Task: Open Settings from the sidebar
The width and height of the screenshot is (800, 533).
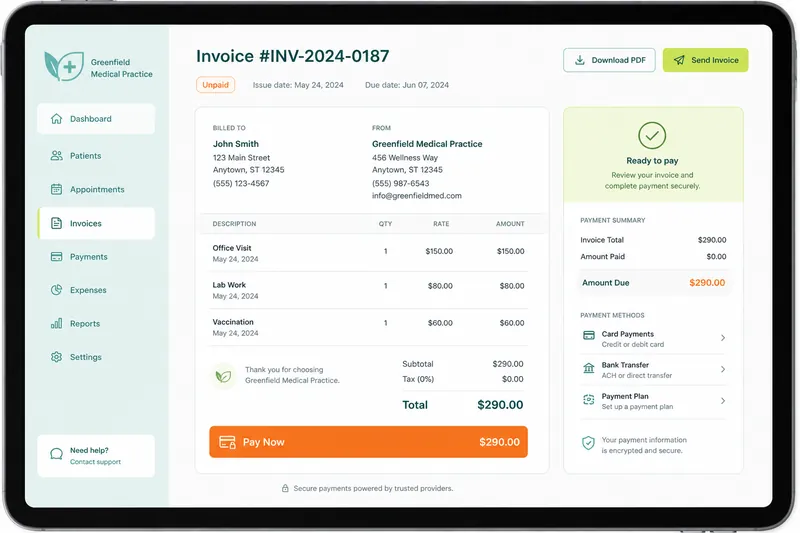Action: 96,357
